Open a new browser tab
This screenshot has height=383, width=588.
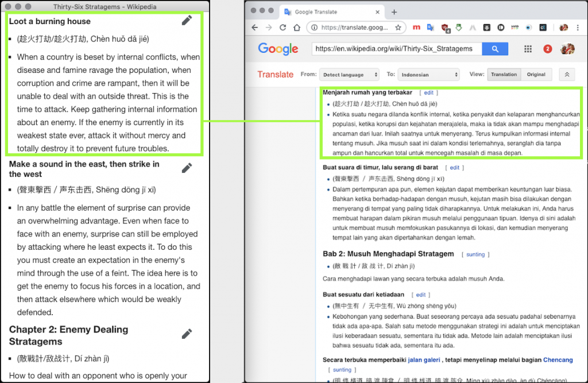pyautogui.click(x=394, y=12)
